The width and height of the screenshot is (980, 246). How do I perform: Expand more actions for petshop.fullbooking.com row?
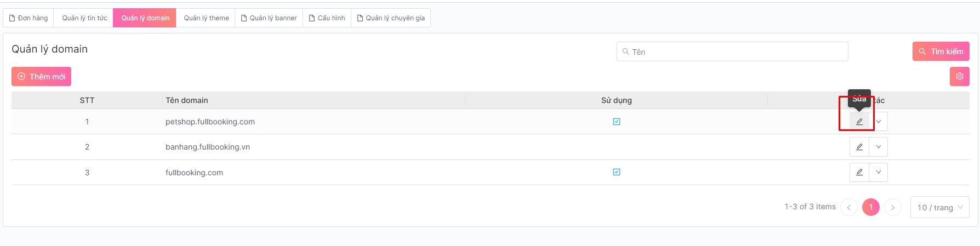pyautogui.click(x=879, y=122)
